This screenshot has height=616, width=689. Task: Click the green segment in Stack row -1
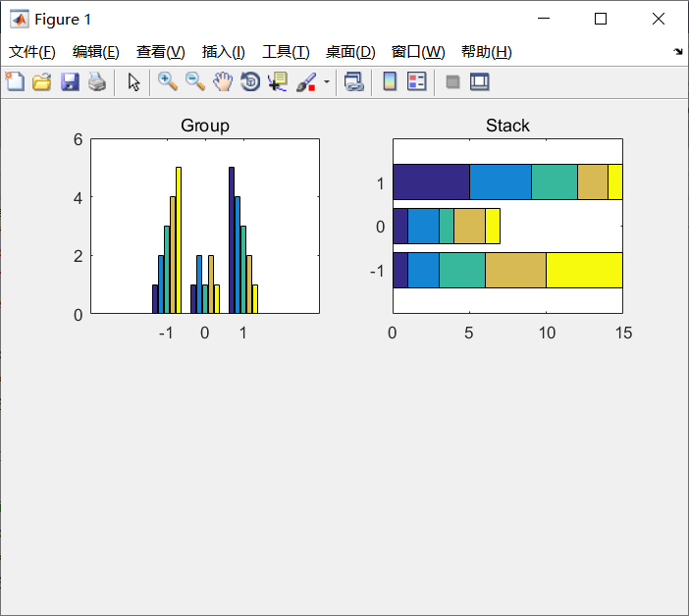pyautogui.click(x=462, y=270)
